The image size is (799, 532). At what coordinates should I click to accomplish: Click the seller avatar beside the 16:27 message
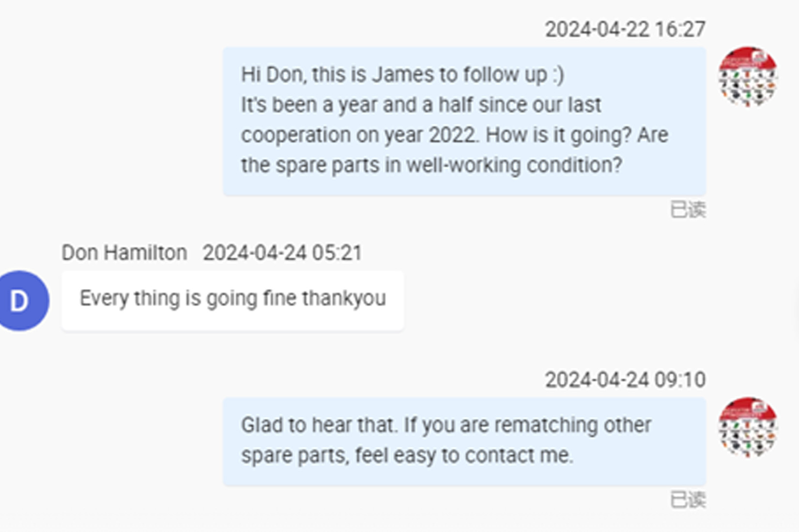point(748,76)
